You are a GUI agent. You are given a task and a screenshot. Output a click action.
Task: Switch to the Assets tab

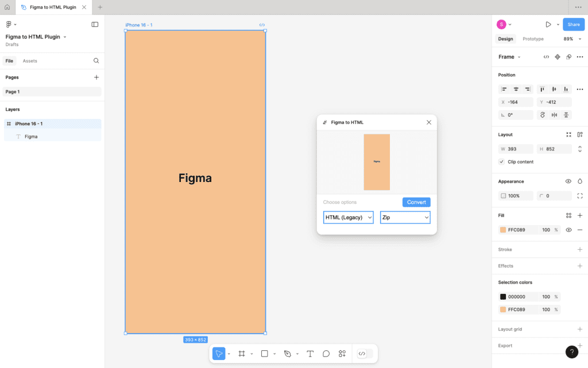click(x=30, y=61)
